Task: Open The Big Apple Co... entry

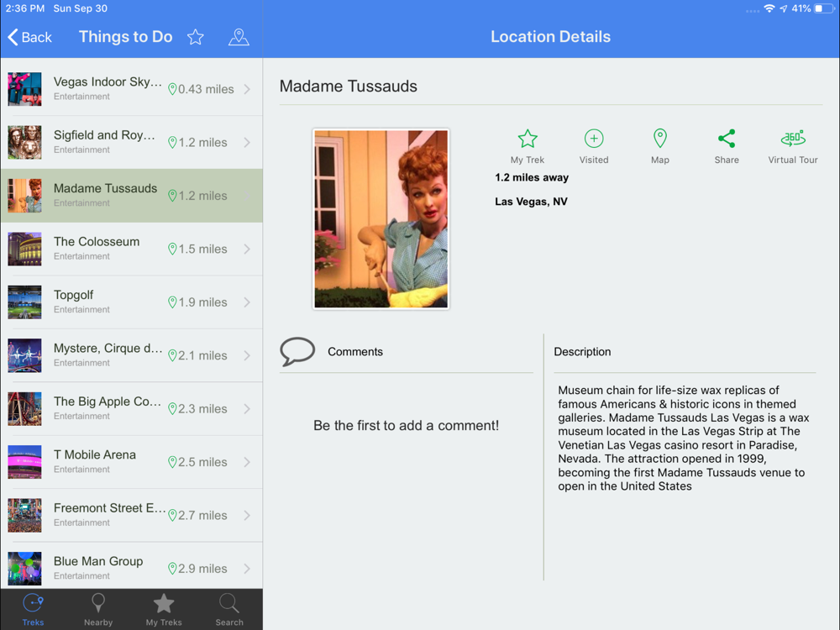Action: [x=132, y=409]
